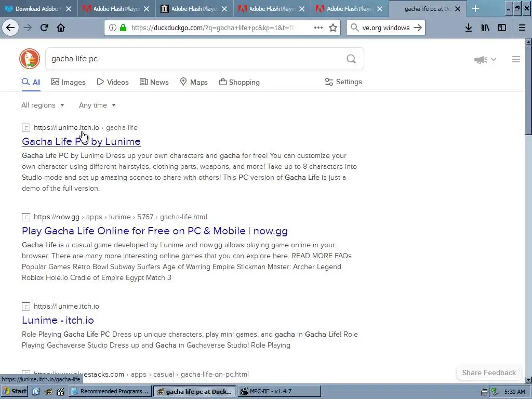
Task: Close the 'gacha life pc at Du' tab
Action: point(458,9)
